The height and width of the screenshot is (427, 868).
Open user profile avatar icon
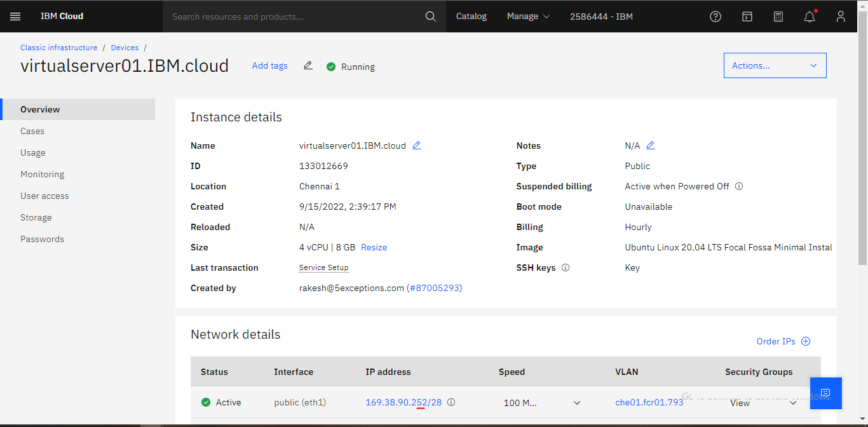point(841,17)
